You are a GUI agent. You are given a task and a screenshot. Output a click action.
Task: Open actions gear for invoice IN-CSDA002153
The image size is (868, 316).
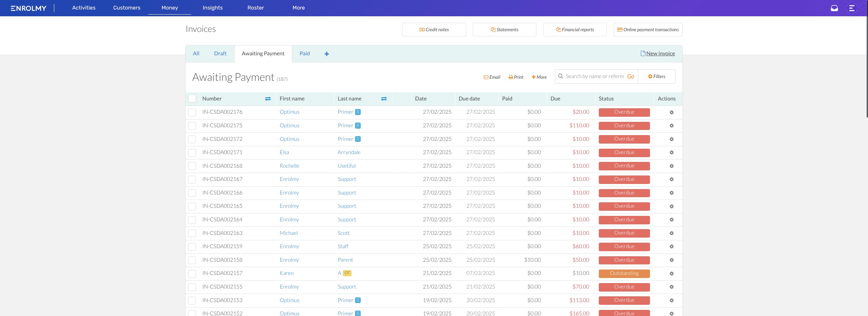[671, 300]
